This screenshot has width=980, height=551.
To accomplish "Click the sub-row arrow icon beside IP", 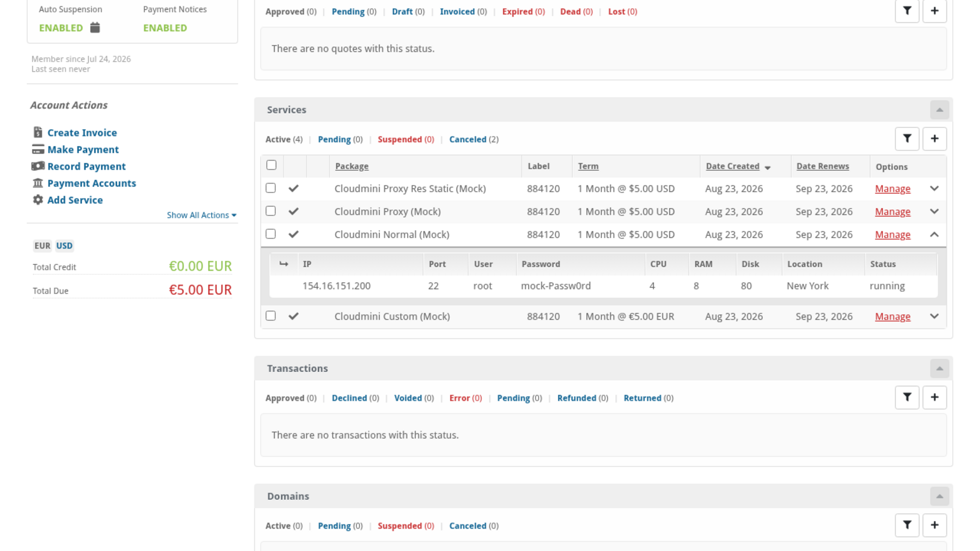I will pos(284,264).
